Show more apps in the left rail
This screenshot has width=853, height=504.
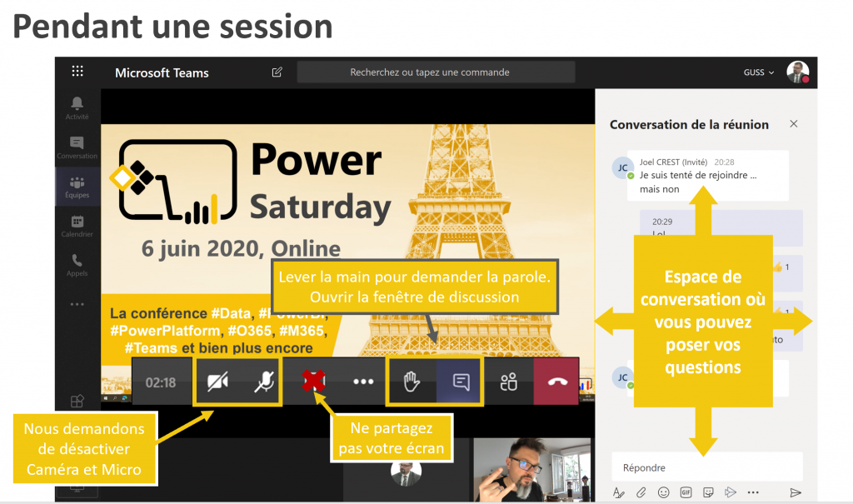[77, 304]
